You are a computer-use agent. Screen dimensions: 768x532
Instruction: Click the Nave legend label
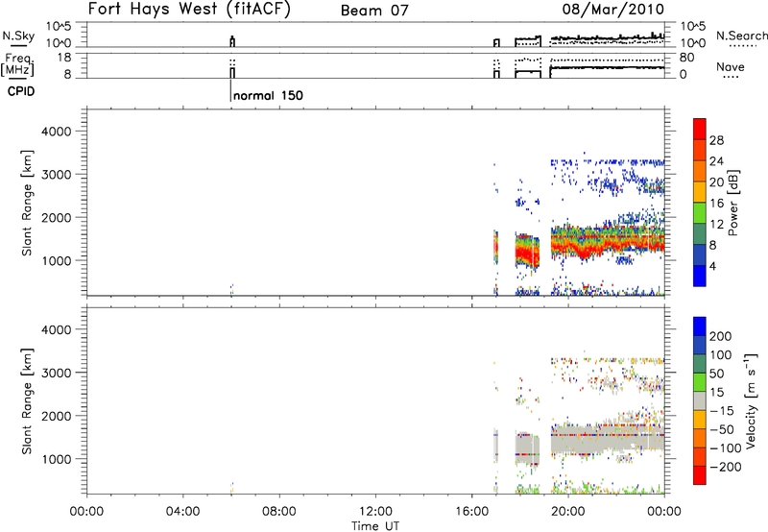[731, 67]
